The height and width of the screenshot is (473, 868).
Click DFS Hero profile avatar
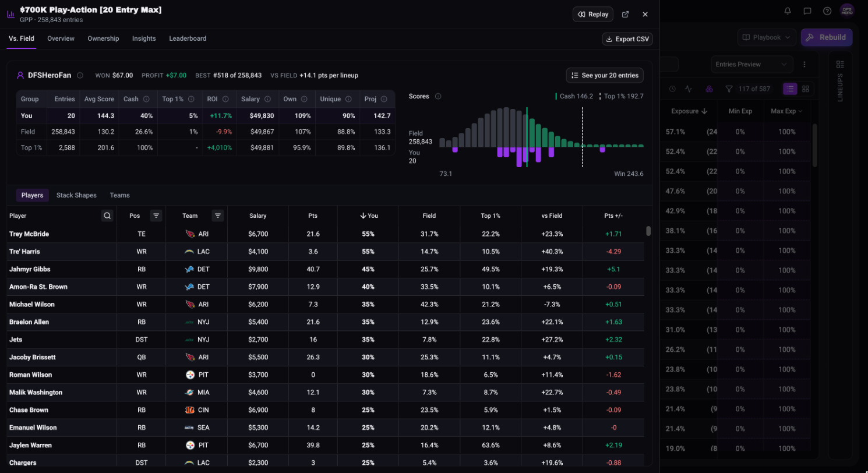[847, 11]
